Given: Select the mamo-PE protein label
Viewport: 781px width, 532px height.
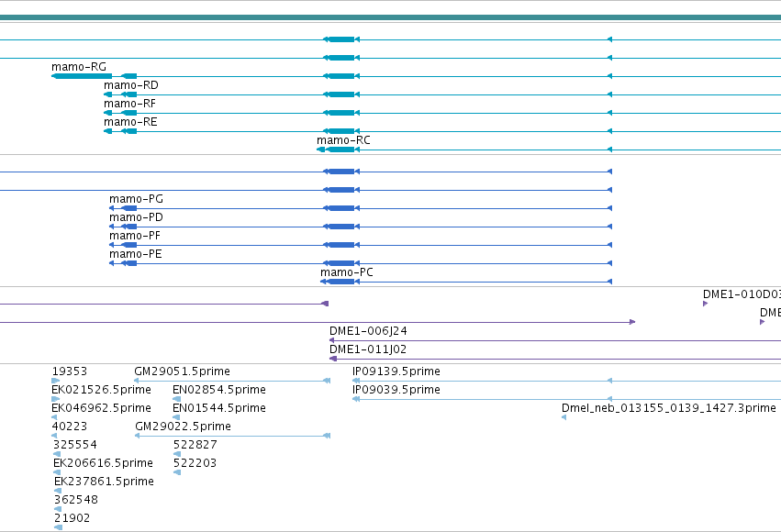Looking at the screenshot, I should [136, 254].
